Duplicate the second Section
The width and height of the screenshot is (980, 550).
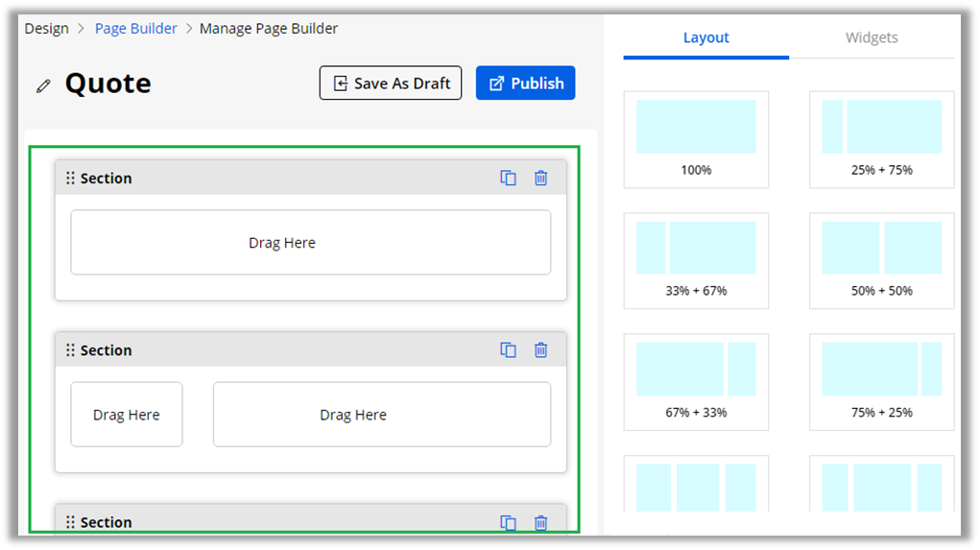pos(508,350)
